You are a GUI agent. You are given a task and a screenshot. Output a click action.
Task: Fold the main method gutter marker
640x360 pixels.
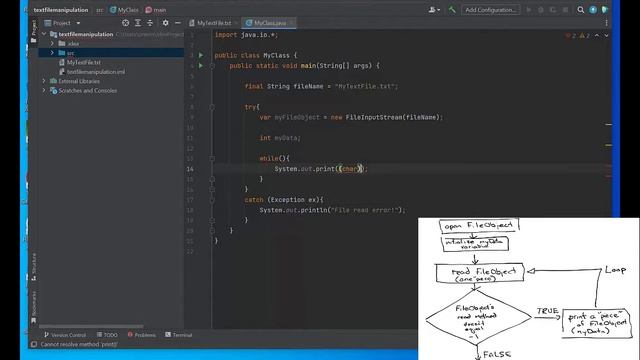pos(212,65)
